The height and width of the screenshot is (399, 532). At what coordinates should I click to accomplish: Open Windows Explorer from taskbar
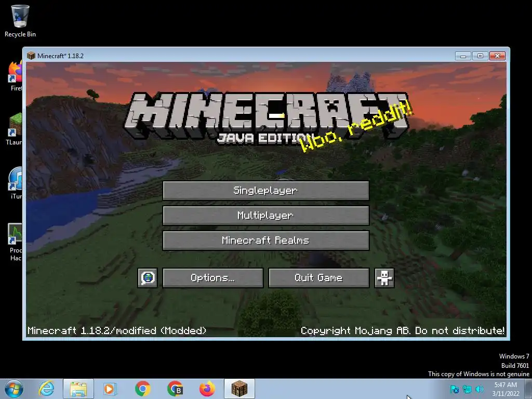coord(78,389)
